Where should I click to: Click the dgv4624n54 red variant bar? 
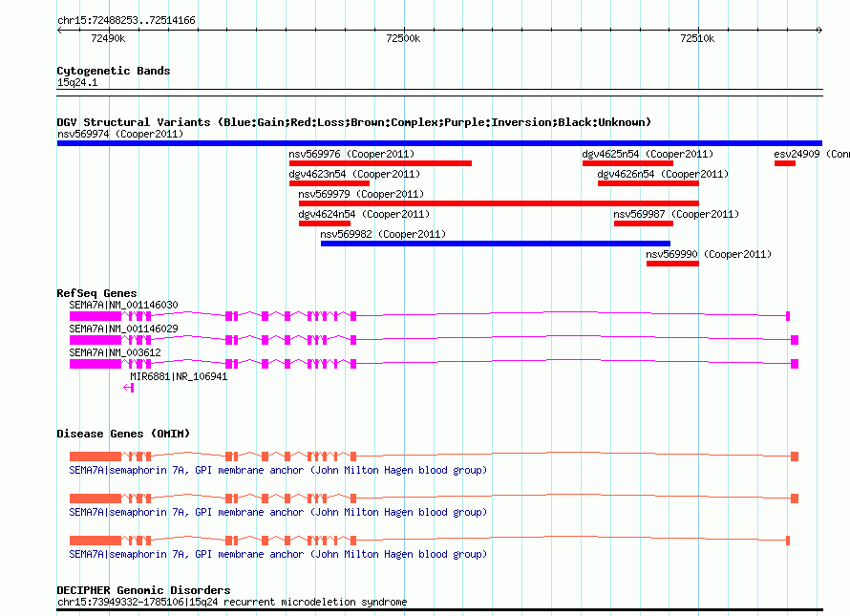click(324, 223)
